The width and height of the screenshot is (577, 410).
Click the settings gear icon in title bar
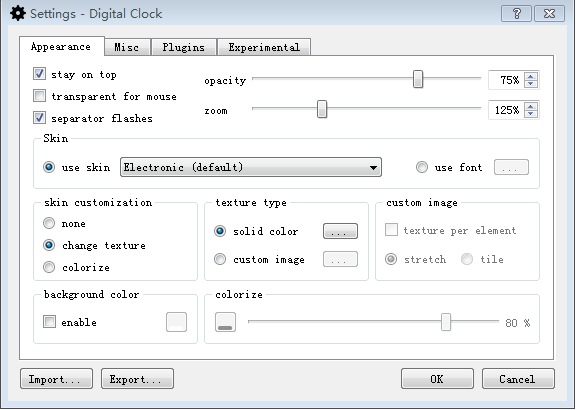tap(18, 14)
